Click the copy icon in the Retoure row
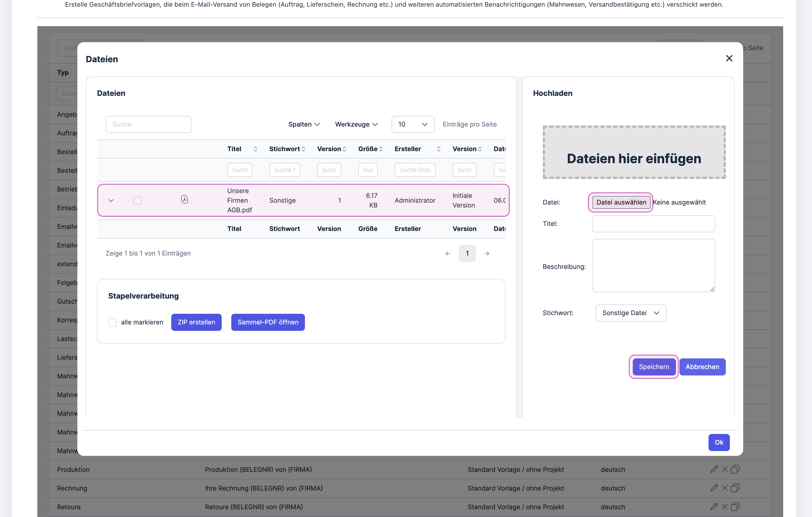 click(735, 507)
